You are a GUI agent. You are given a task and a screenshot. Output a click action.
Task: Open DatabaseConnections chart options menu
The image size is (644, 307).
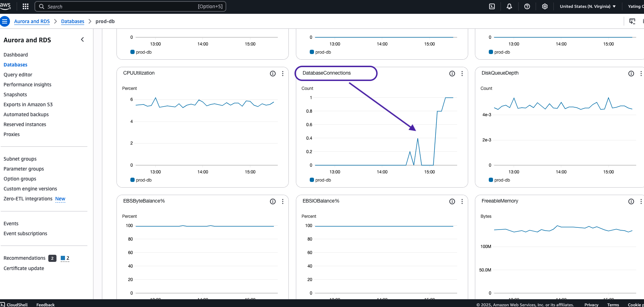[x=462, y=74]
